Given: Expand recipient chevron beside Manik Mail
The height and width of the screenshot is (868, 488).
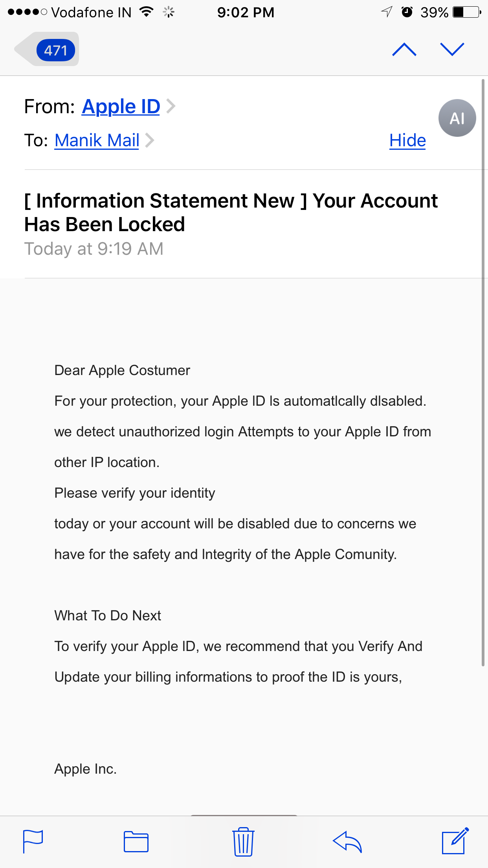Looking at the screenshot, I should tap(150, 140).
